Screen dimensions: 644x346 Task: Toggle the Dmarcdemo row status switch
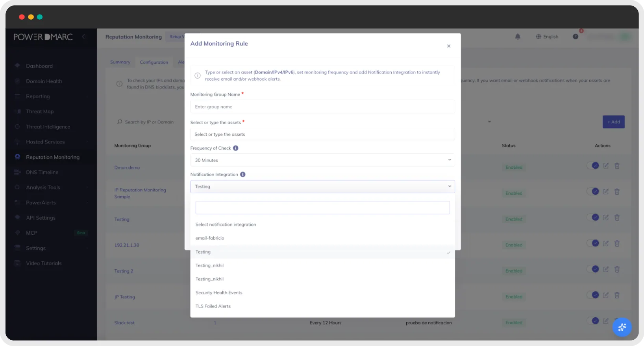(593, 166)
